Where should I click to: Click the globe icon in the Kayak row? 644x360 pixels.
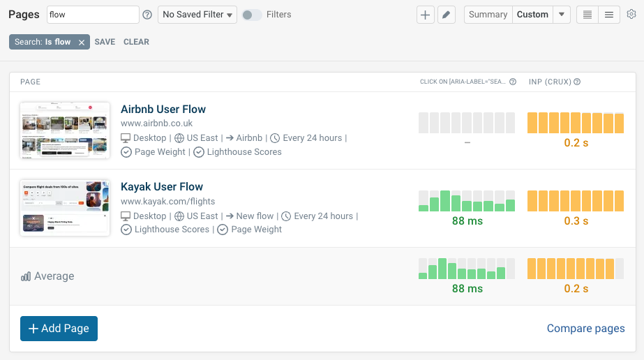click(179, 216)
